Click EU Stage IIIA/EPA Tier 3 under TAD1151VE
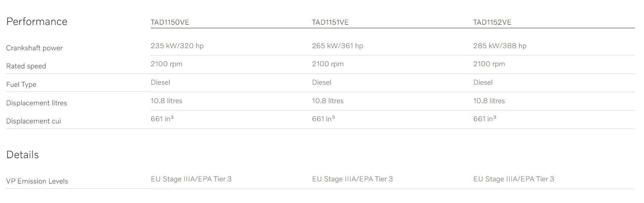The width and height of the screenshot is (644, 203). pyautogui.click(x=352, y=179)
